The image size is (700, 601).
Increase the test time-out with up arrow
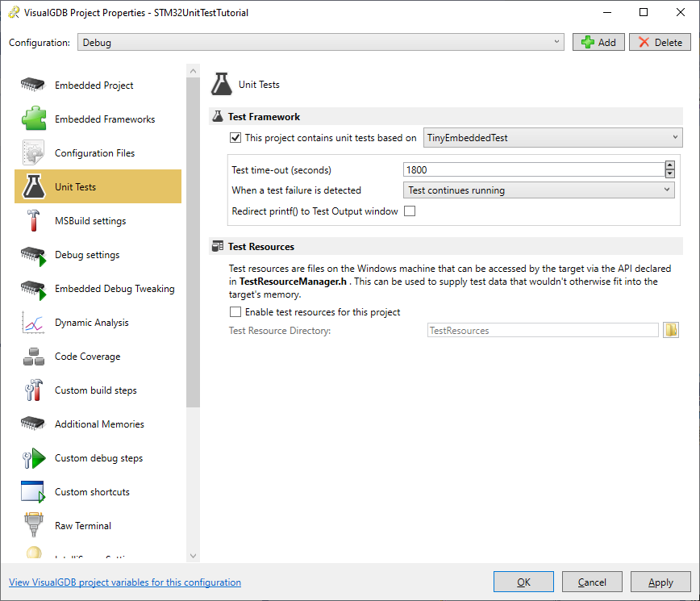[x=669, y=165]
